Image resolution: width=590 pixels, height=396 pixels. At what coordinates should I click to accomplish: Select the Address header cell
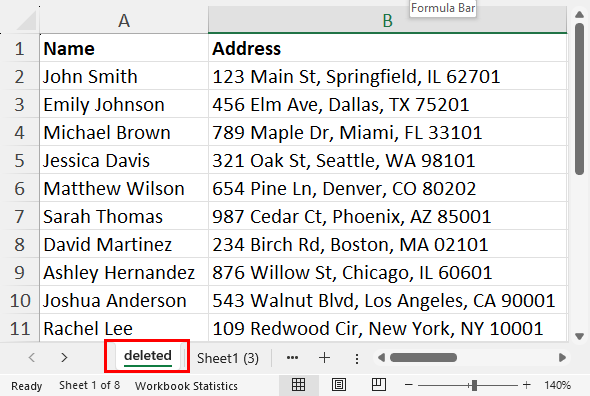[x=387, y=48]
